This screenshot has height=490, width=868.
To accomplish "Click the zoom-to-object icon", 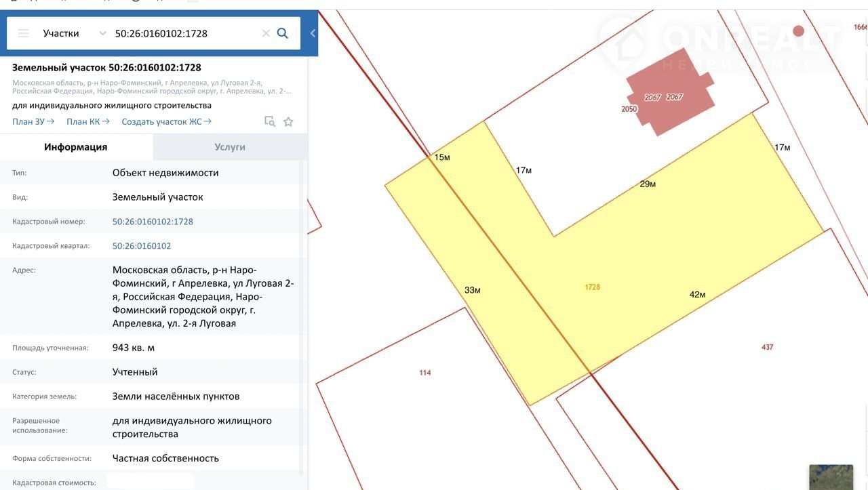I will click(x=269, y=122).
